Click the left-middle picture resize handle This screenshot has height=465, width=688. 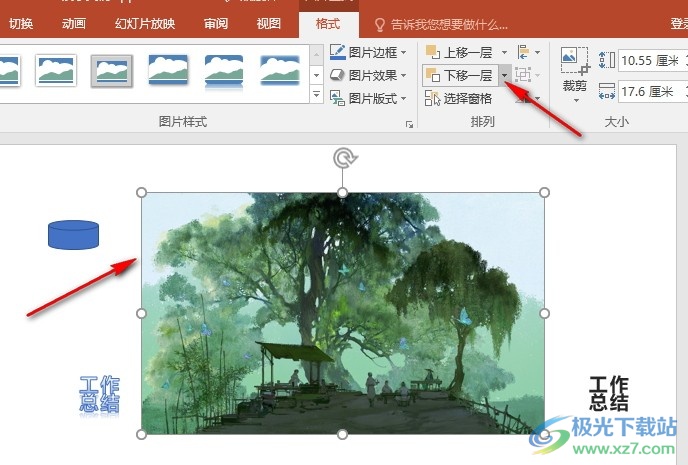[x=141, y=313]
